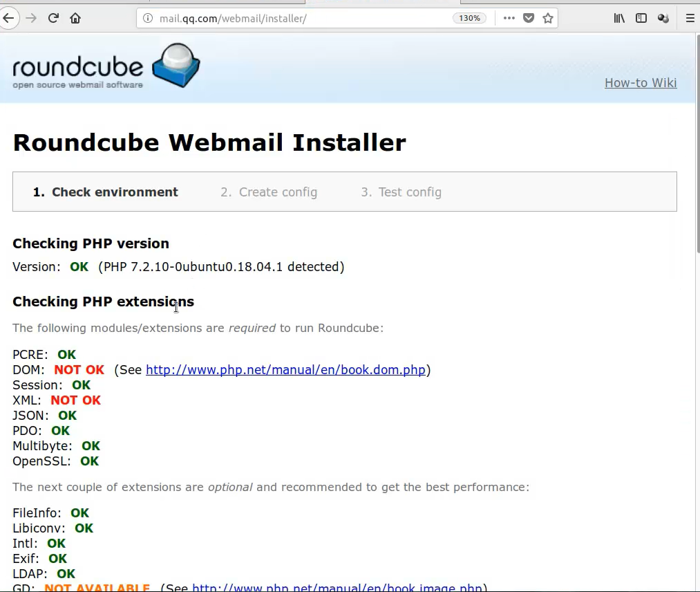This screenshot has height=592, width=700.
Task: Click the Libiconv OK status
Action: coord(84,528)
